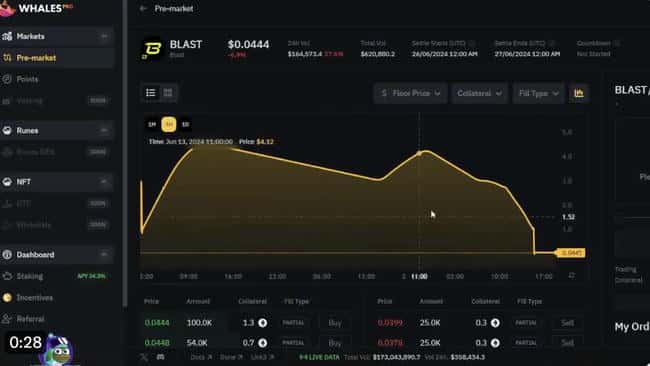This screenshot has height=366, width=650.
Task: Click the yellow current price chart label
Action: [570, 252]
